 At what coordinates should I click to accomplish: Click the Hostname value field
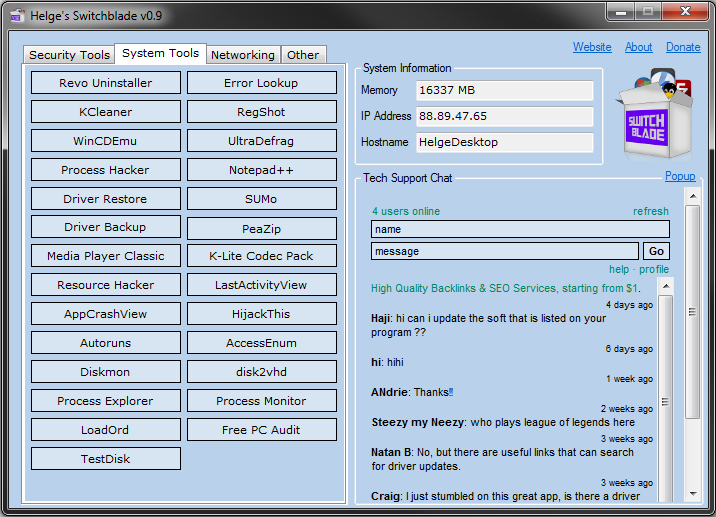click(x=505, y=142)
